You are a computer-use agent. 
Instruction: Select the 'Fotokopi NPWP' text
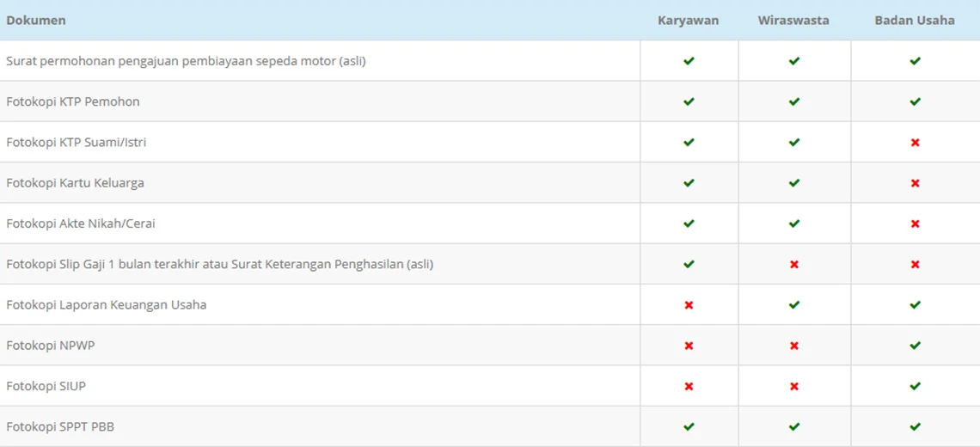click(x=51, y=346)
